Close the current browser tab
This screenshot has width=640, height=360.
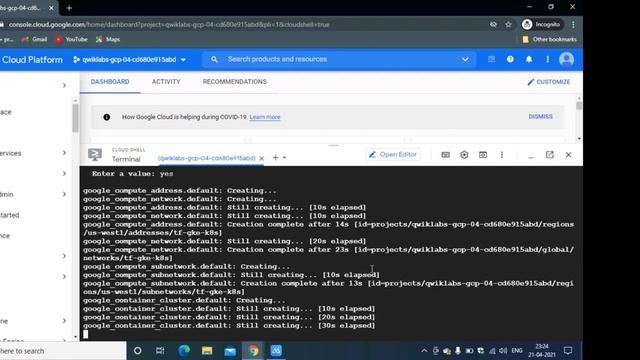(x=51, y=8)
